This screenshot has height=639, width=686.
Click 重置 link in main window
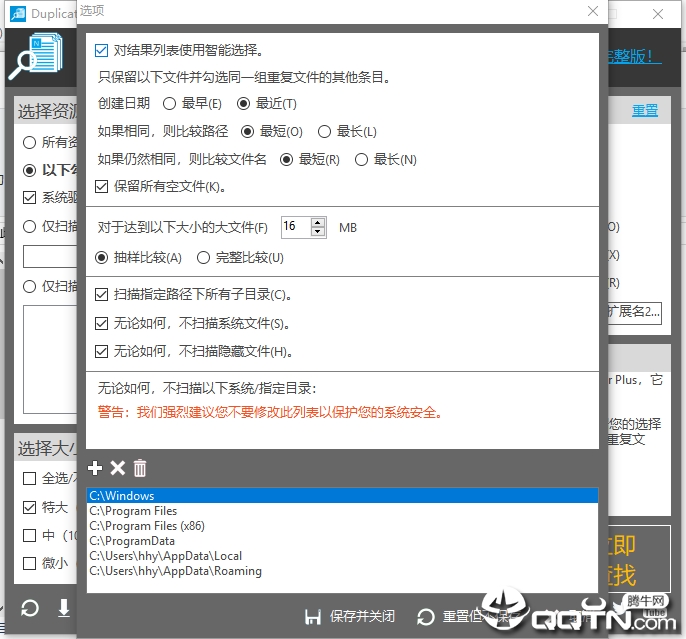(645, 110)
